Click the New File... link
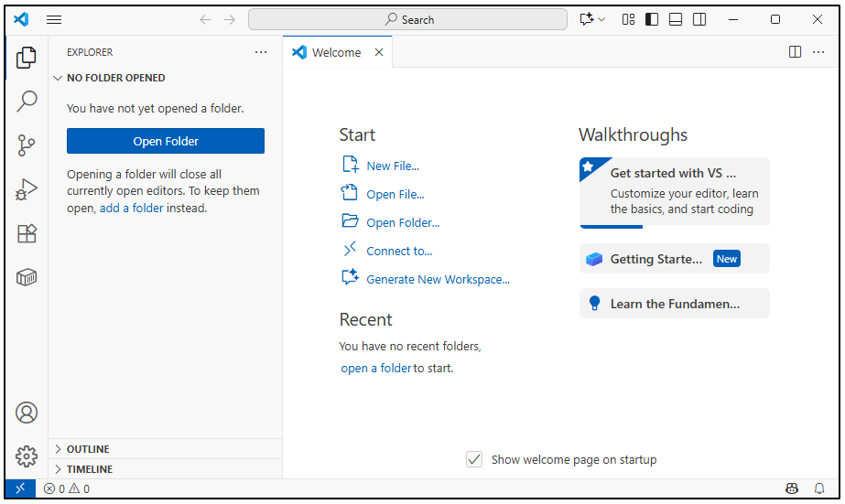The image size is (845, 504). click(393, 166)
